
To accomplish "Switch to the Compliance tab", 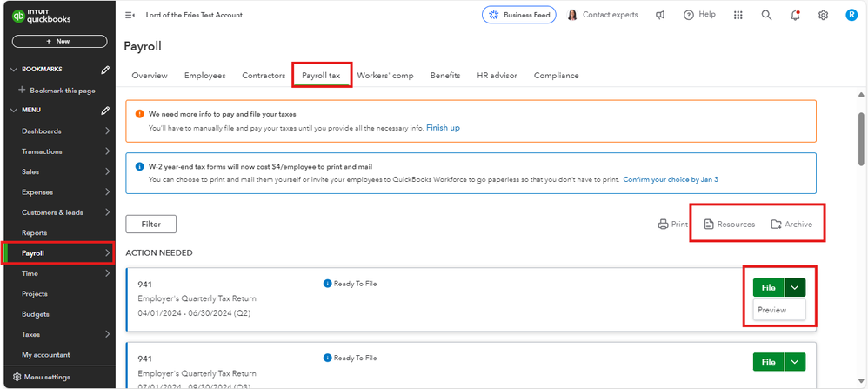I will point(557,76).
